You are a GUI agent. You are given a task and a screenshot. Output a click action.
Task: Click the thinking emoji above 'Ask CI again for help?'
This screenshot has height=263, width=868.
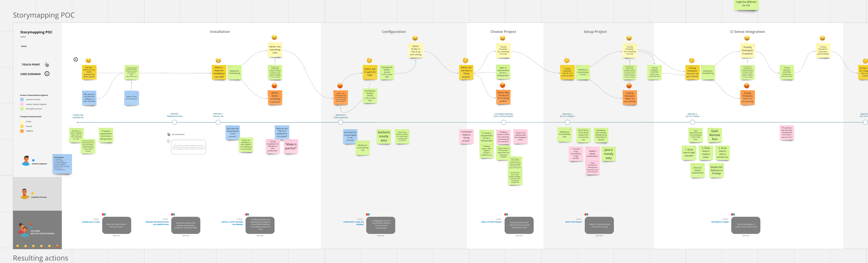[x=369, y=61]
